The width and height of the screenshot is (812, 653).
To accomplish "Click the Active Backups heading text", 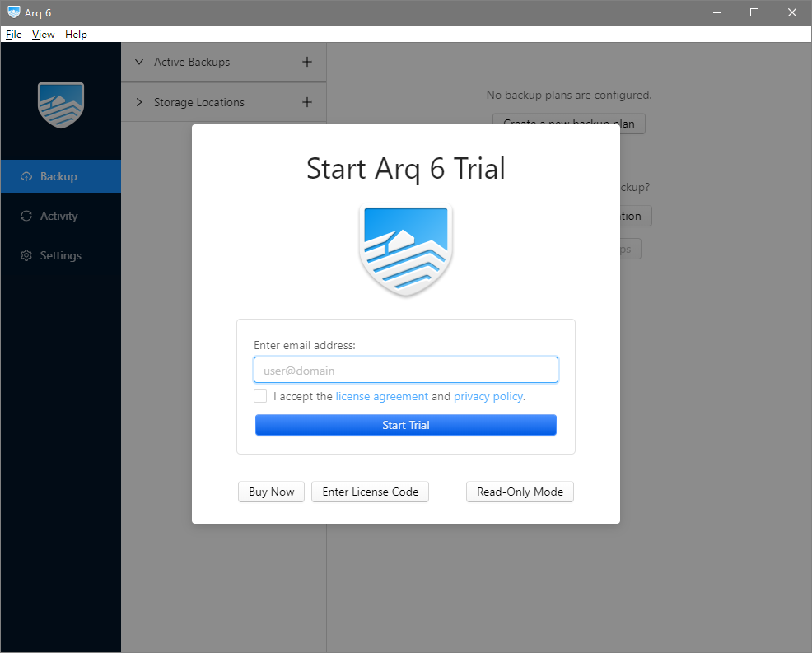I will [x=192, y=62].
